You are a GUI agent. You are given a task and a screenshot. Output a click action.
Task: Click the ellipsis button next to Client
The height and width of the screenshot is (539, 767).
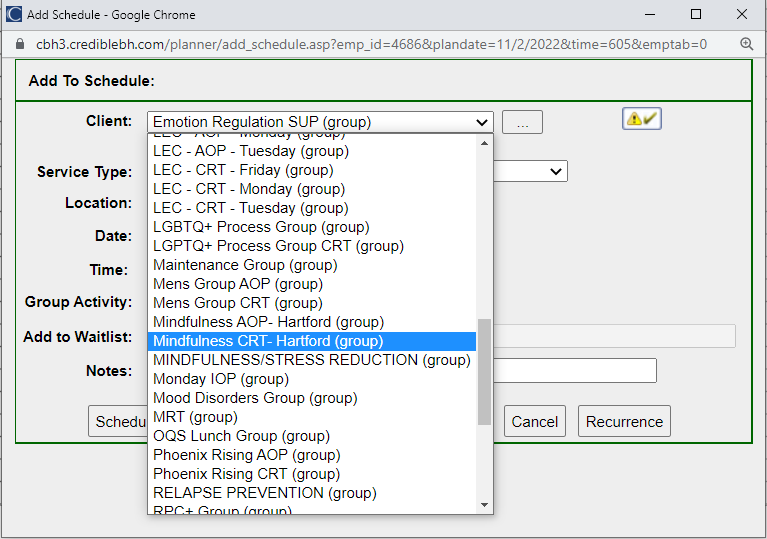tap(521, 122)
